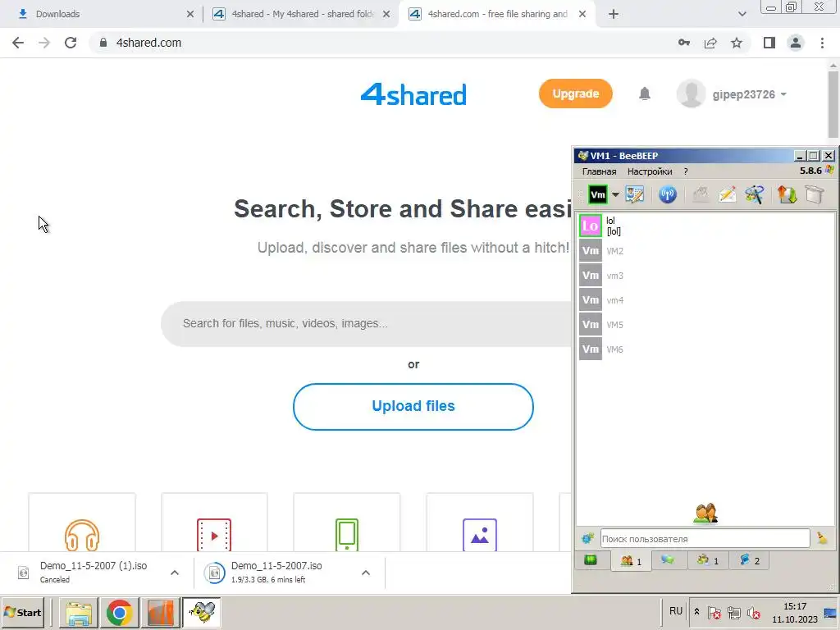Click the colorful icon next to version 5.8.6
The image size is (840, 630).
click(830, 171)
